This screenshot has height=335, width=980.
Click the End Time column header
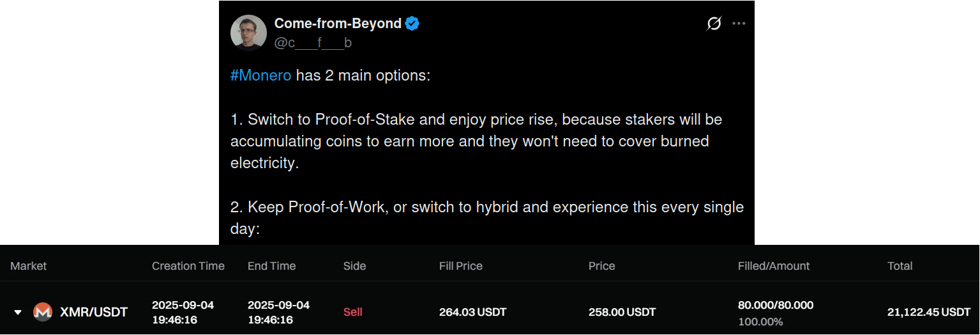(271, 266)
